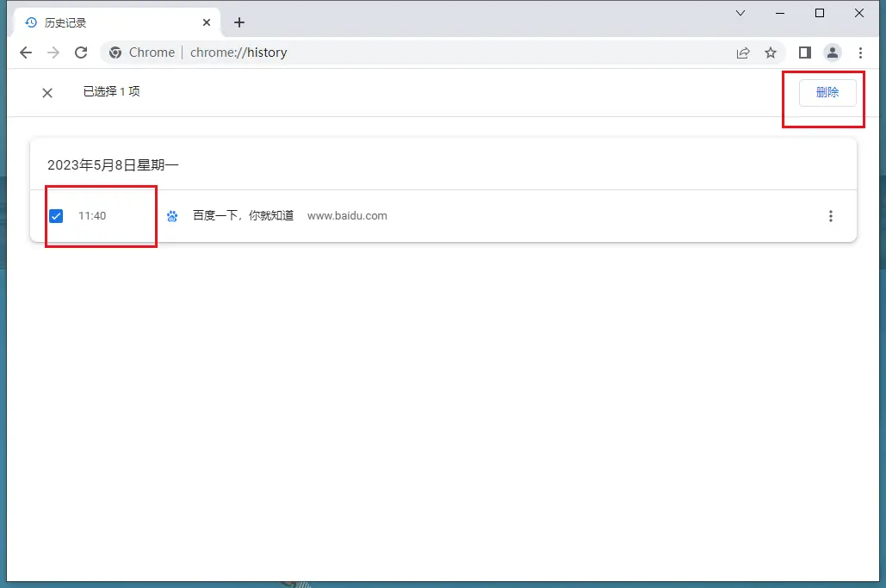Click the 删除 button
The height and width of the screenshot is (588, 886).
click(x=827, y=93)
